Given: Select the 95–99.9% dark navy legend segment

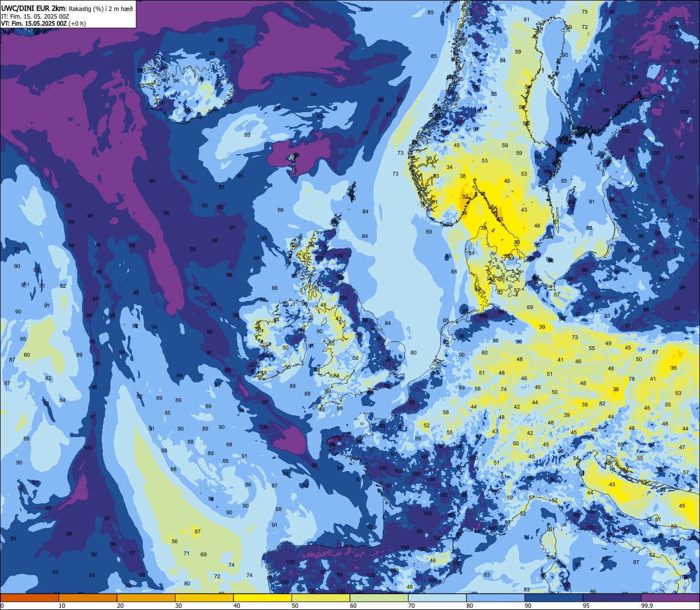Looking at the screenshot, I should click(612, 598).
